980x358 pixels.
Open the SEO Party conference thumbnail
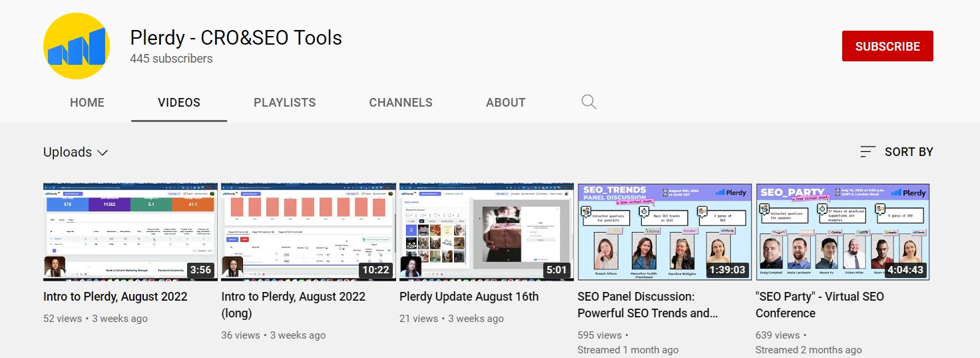coord(842,231)
